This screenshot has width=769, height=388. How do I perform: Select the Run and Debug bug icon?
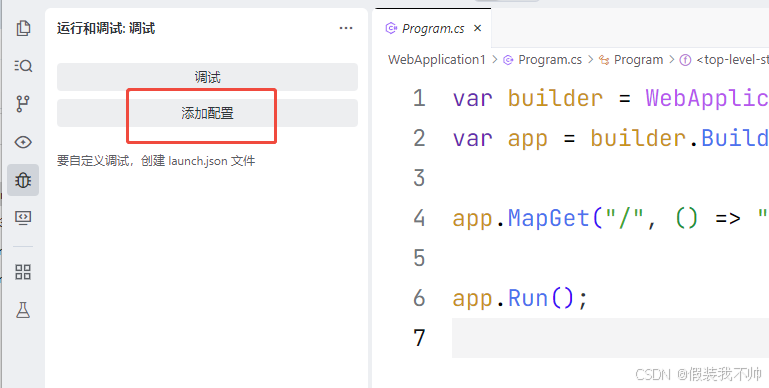[x=23, y=180]
